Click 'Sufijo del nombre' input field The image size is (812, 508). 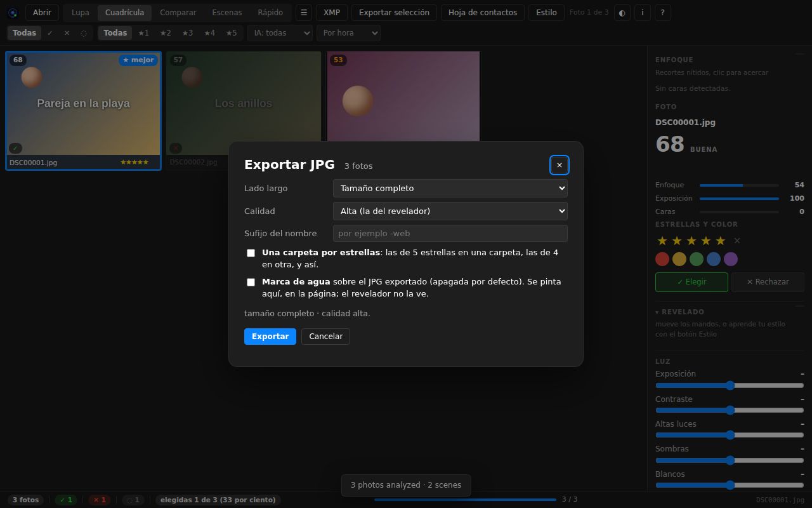click(450, 233)
